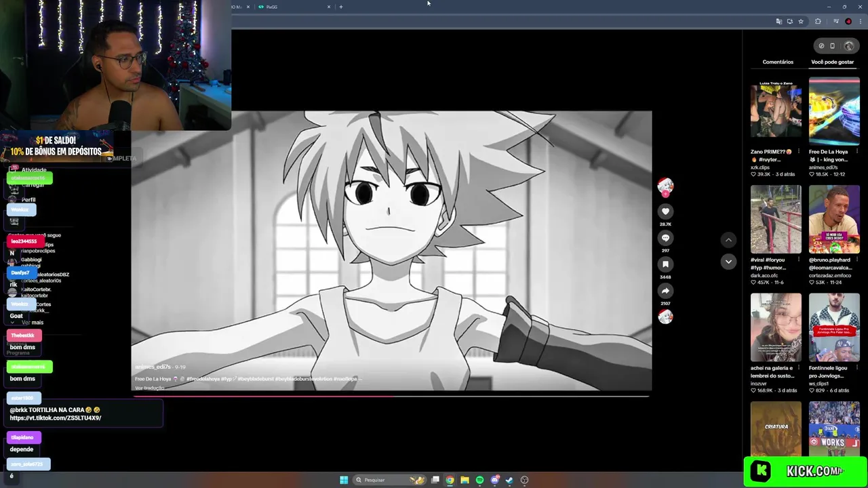Click install app icon in address bar
868x488 pixels.
click(789, 22)
